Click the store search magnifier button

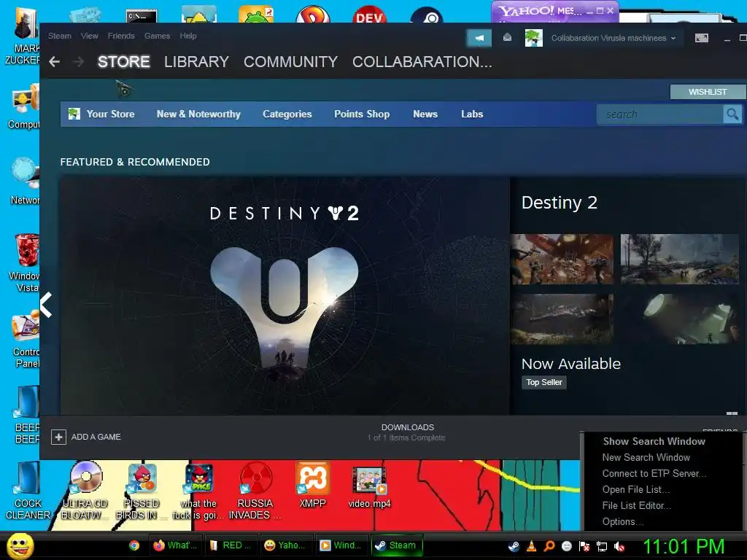(732, 114)
